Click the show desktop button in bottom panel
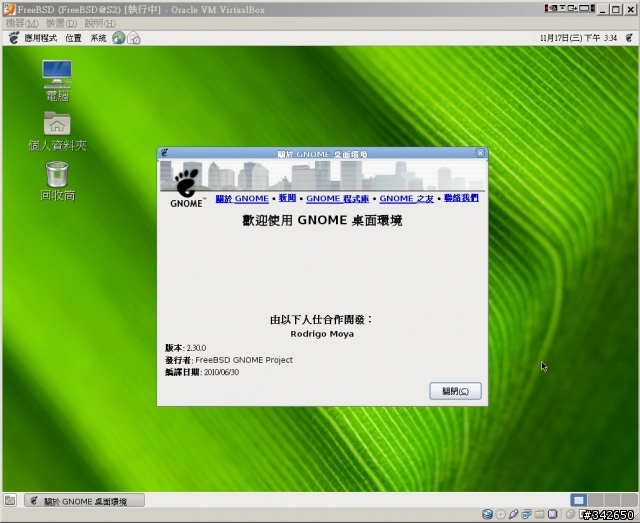This screenshot has width=640, height=523. coord(10,500)
